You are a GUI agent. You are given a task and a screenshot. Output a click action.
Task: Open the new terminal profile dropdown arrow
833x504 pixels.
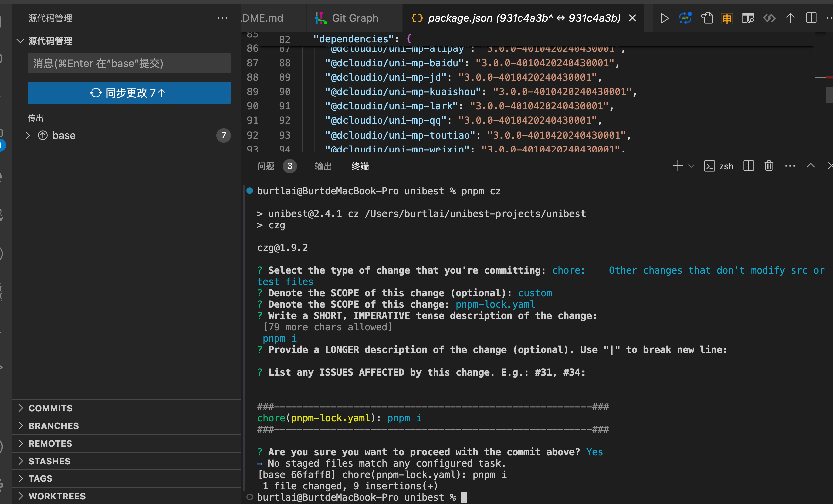click(691, 166)
